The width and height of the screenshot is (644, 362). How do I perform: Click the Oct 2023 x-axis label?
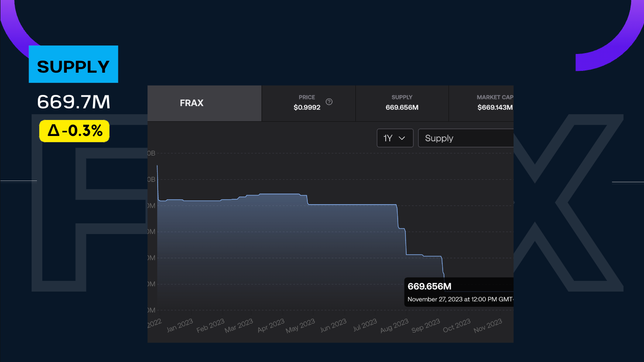click(x=457, y=326)
